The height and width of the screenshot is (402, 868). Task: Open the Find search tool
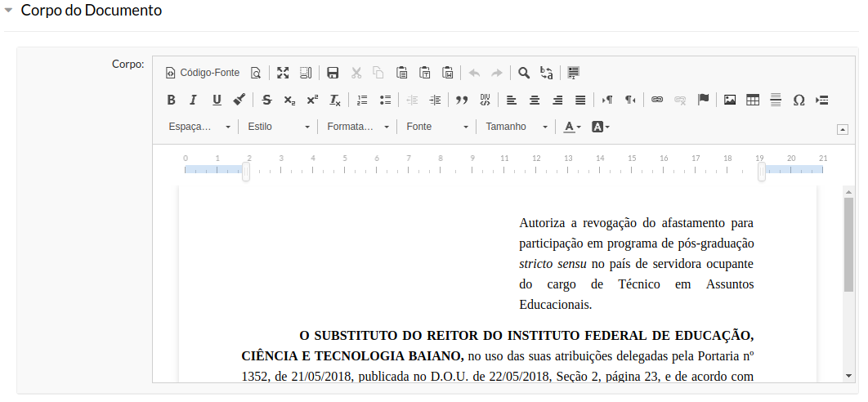point(524,73)
